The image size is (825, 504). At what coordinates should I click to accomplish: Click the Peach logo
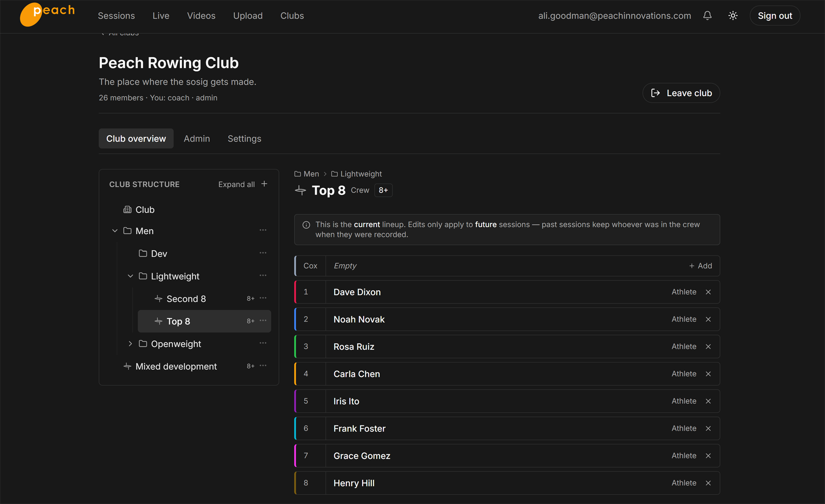pyautogui.click(x=48, y=15)
